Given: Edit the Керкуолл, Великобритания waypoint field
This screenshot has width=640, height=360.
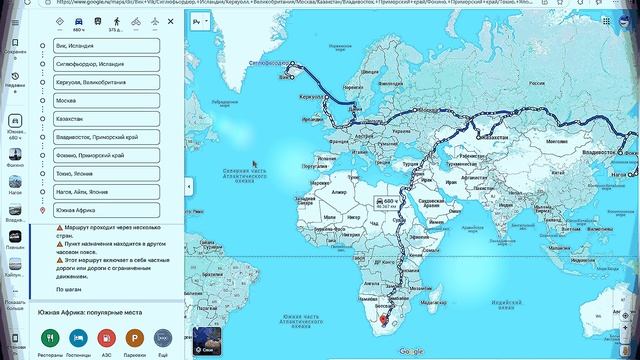Looking at the screenshot, I should point(106,82).
